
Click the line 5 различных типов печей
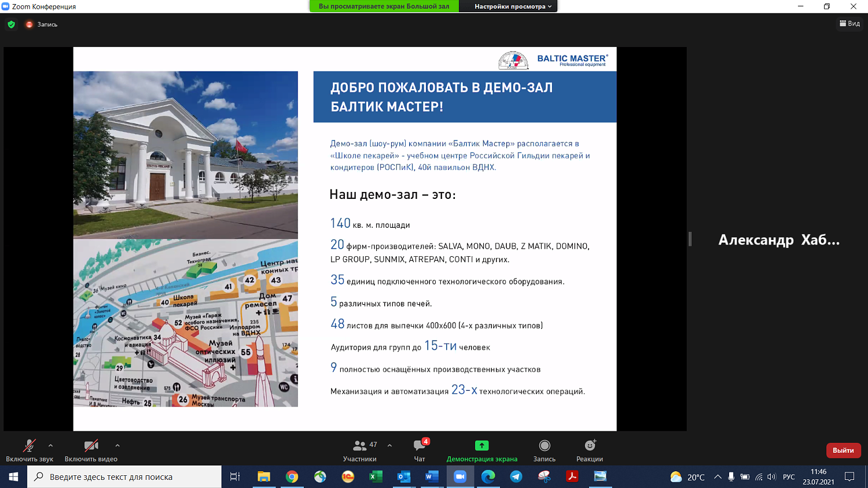click(x=381, y=302)
